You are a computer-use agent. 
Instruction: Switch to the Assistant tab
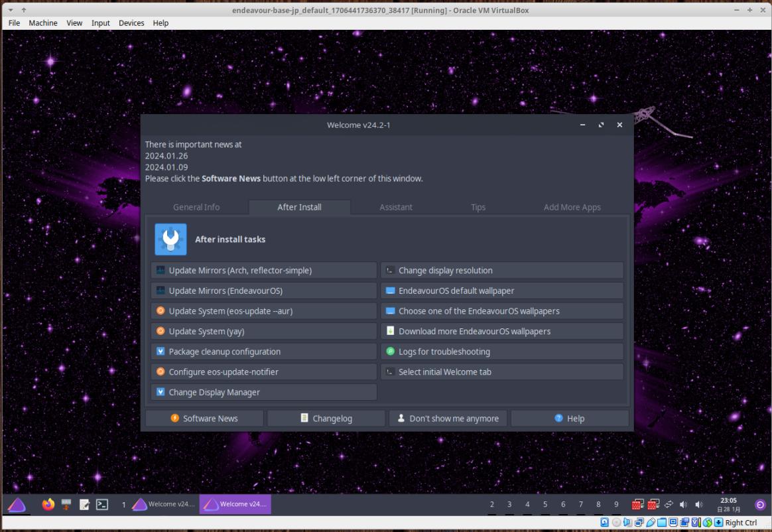click(x=396, y=207)
